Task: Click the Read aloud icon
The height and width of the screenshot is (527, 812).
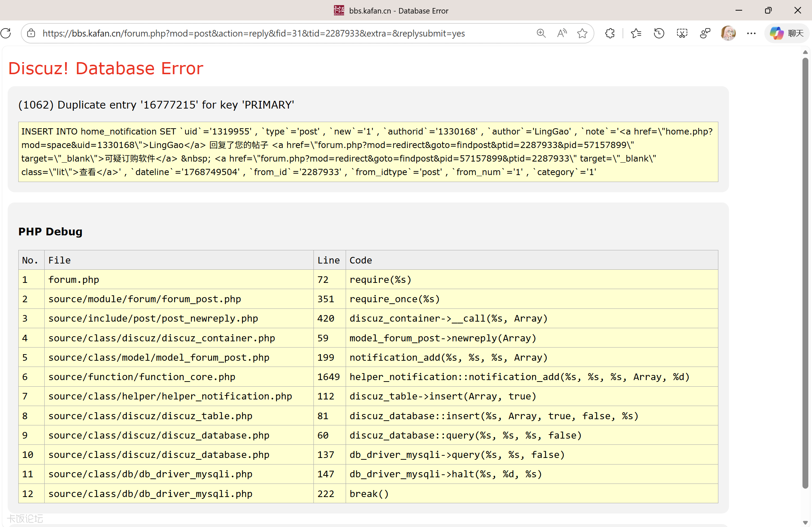Action: [x=562, y=33]
